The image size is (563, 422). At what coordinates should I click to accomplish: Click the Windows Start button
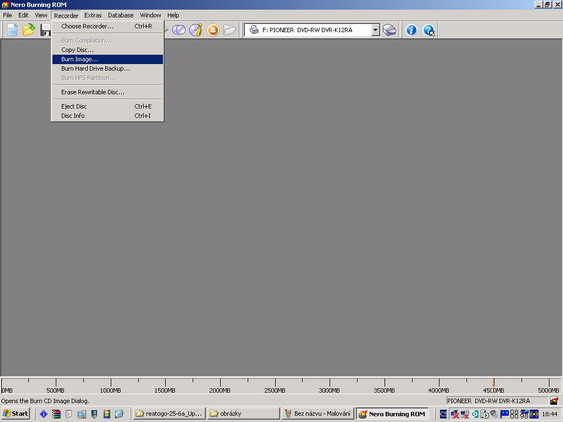15,414
